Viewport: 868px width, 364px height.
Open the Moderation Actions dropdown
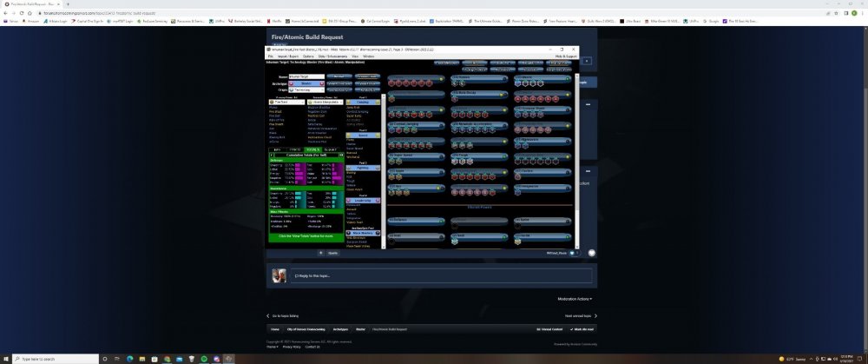point(576,299)
